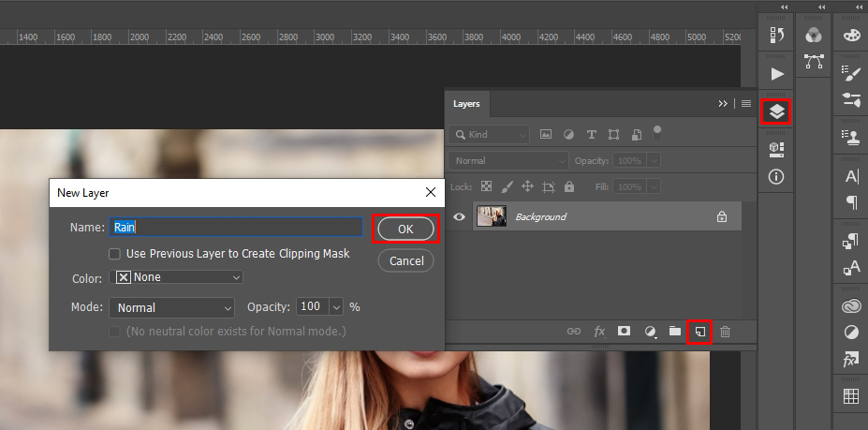The height and width of the screenshot is (430, 868).
Task: Click the create new layer icon
Action: coord(699,332)
